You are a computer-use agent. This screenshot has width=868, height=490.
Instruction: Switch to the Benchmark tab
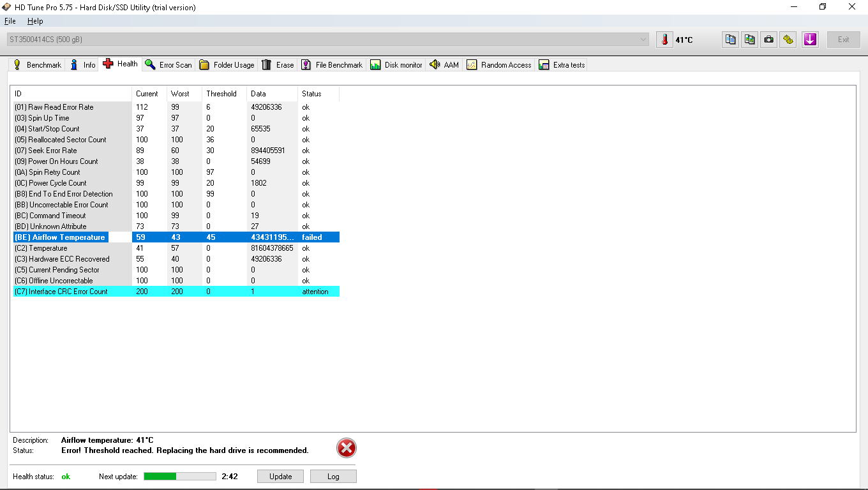click(x=37, y=64)
